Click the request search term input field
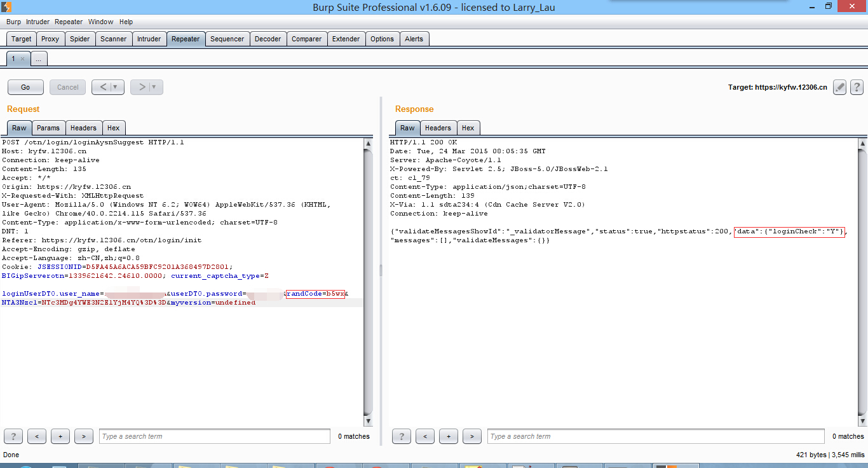 pos(215,436)
